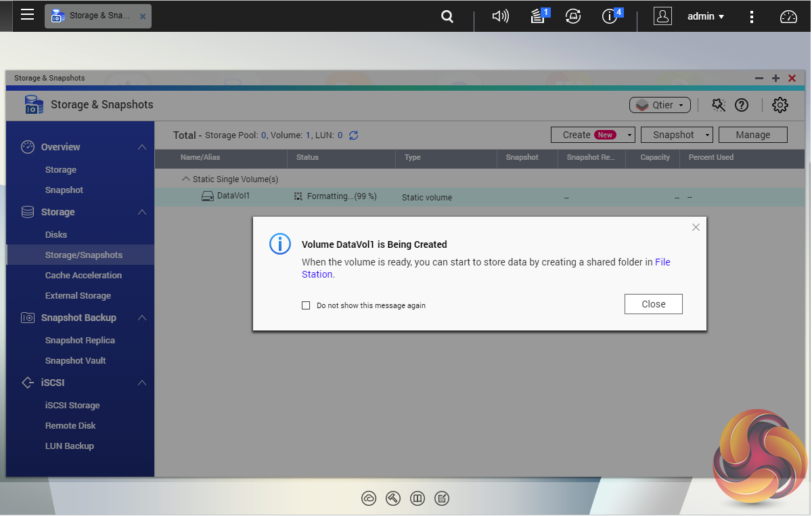812x516 pixels.
Task: Open Disks in sidebar
Action: tap(56, 235)
